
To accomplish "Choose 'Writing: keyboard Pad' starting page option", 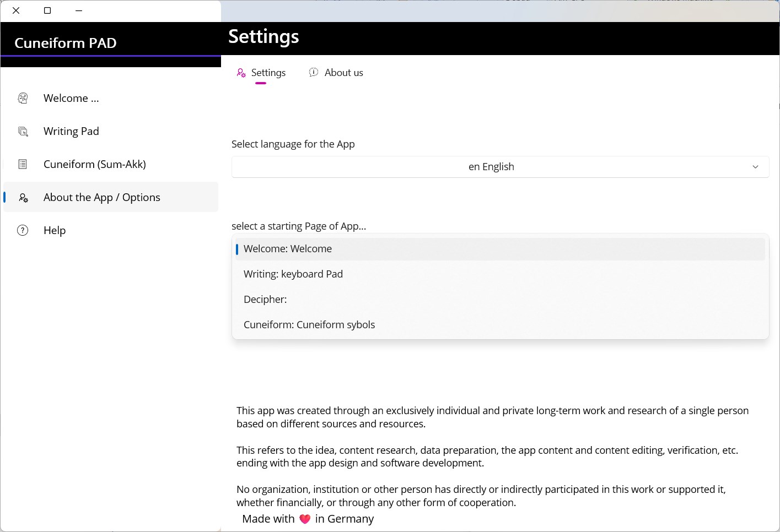I will (x=293, y=274).
